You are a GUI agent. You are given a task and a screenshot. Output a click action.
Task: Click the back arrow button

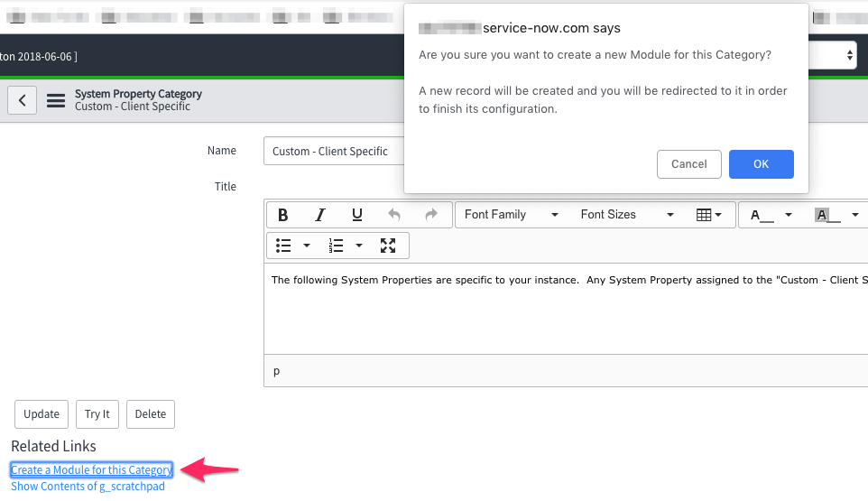click(23, 100)
